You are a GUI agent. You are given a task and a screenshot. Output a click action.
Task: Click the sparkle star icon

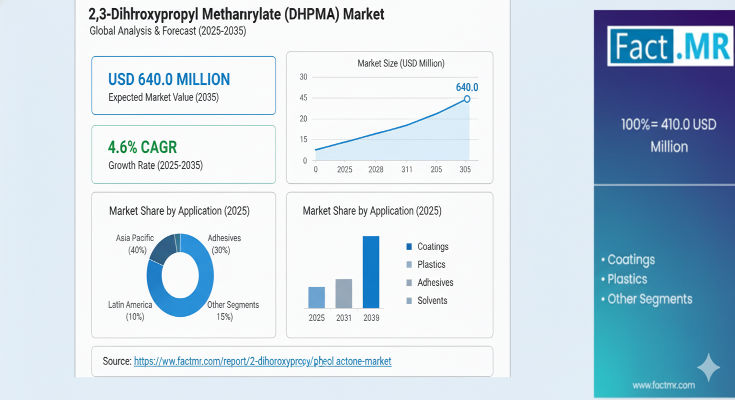[x=708, y=368]
